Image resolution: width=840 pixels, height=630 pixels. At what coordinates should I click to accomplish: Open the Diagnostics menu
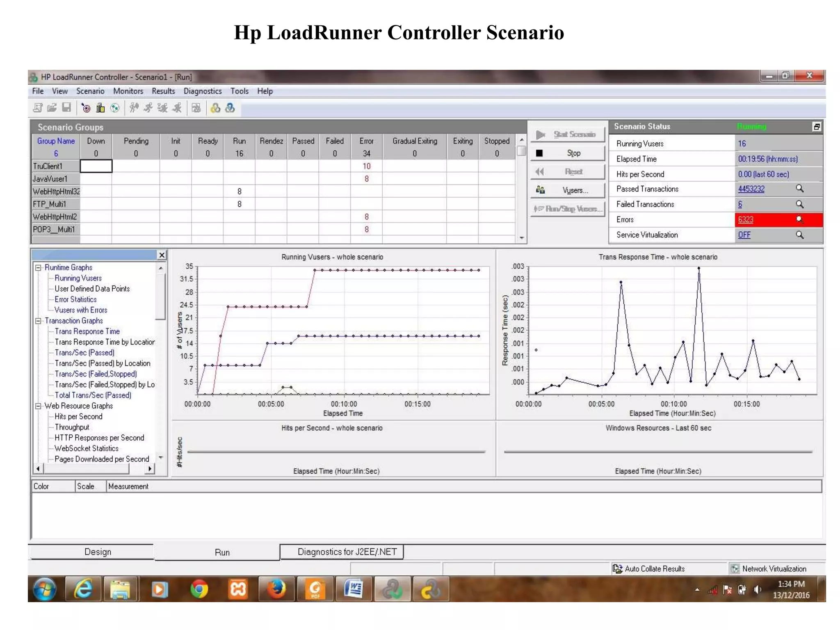[203, 91]
